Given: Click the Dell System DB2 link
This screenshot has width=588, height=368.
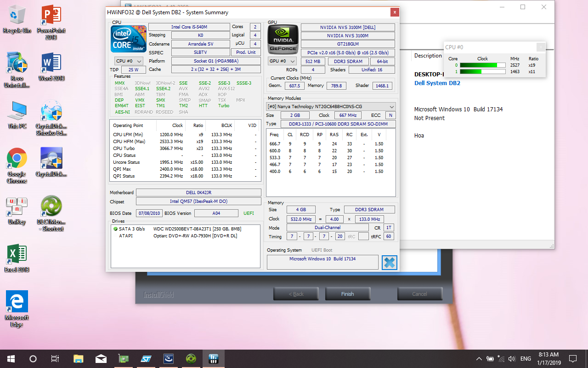Looking at the screenshot, I should click(x=437, y=83).
